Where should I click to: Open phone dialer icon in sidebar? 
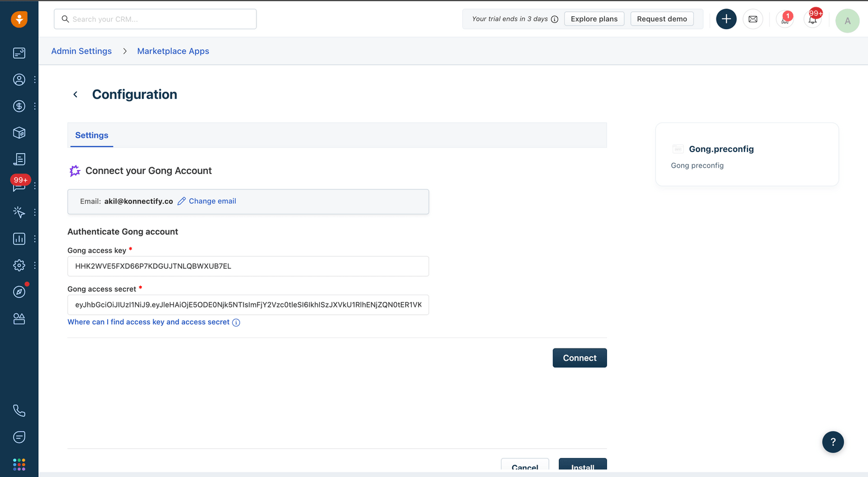tap(19, 411)
